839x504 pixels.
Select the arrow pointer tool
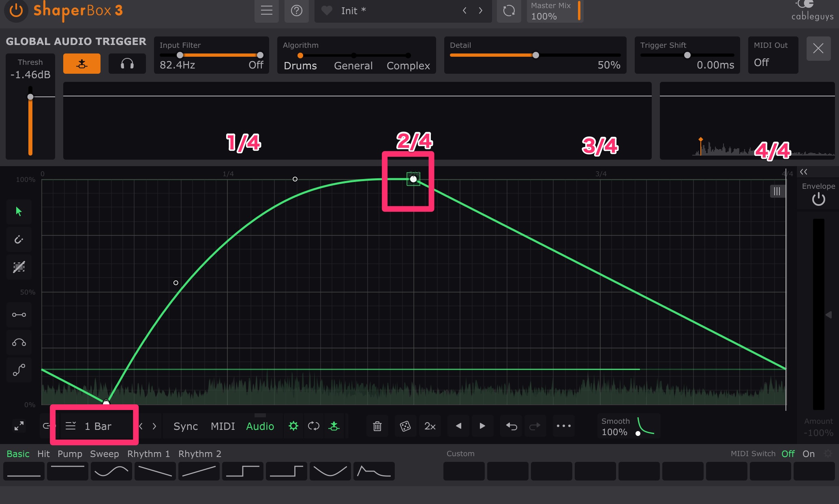[19, 211]
